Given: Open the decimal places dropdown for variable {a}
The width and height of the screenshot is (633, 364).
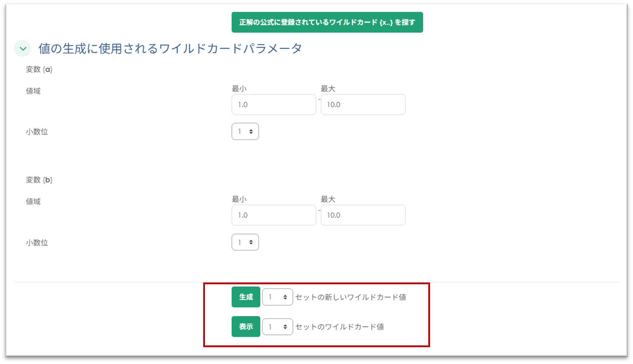Looking at the screenshot, I should (x=245, y=131).
